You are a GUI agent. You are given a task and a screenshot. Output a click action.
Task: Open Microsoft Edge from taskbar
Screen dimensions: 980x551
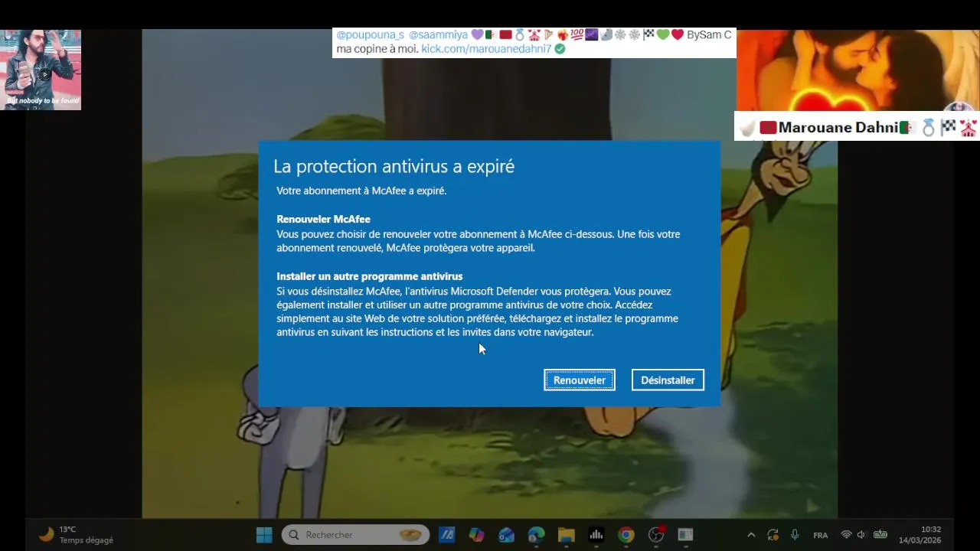(x=536, y=535)
